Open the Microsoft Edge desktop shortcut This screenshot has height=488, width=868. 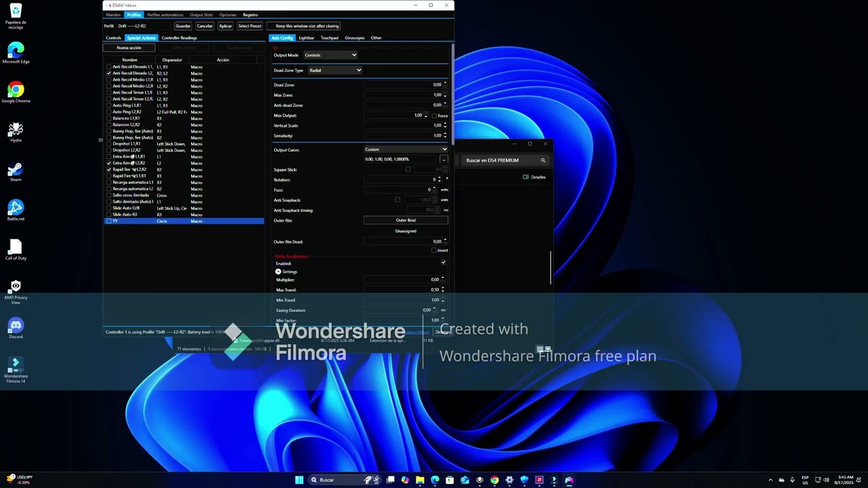pos(16,54)
